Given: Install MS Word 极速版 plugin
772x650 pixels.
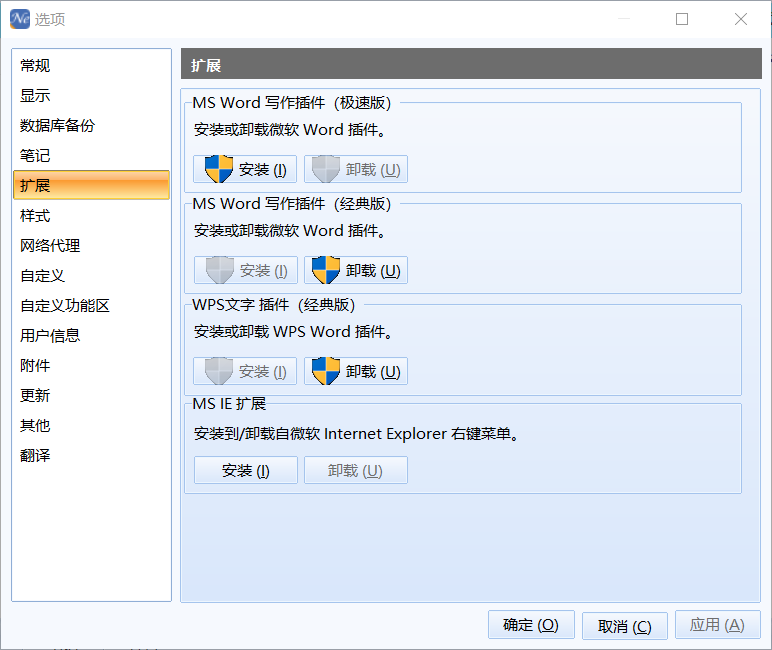Looking at the screenshot, I should 245,169.
